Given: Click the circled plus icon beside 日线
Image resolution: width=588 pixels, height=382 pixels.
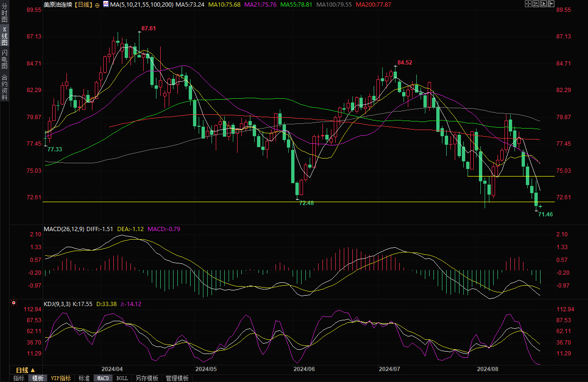Looking at the screenshot, I should click(x=97, y=5).
